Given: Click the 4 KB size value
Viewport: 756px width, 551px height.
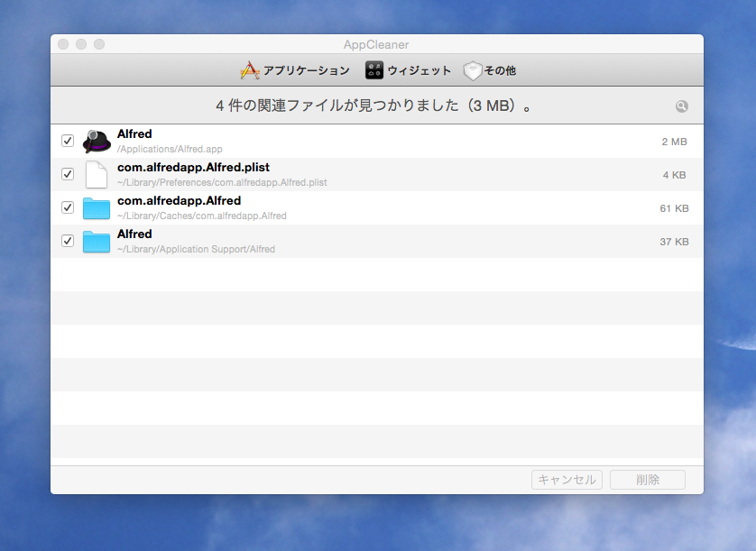Looking at the screenshot, I should [x=674, y=175].
